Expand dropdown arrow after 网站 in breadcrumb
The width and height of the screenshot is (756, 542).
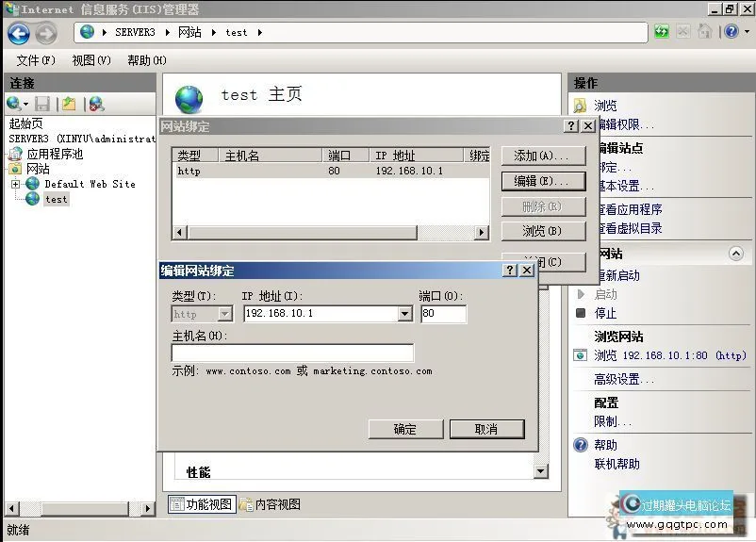point(214,32)
